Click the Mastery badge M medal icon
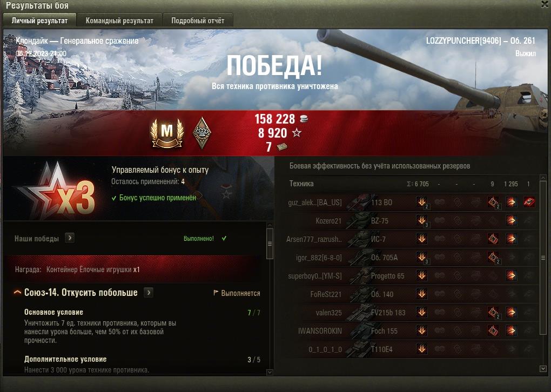551x392 pixels. 167,133
